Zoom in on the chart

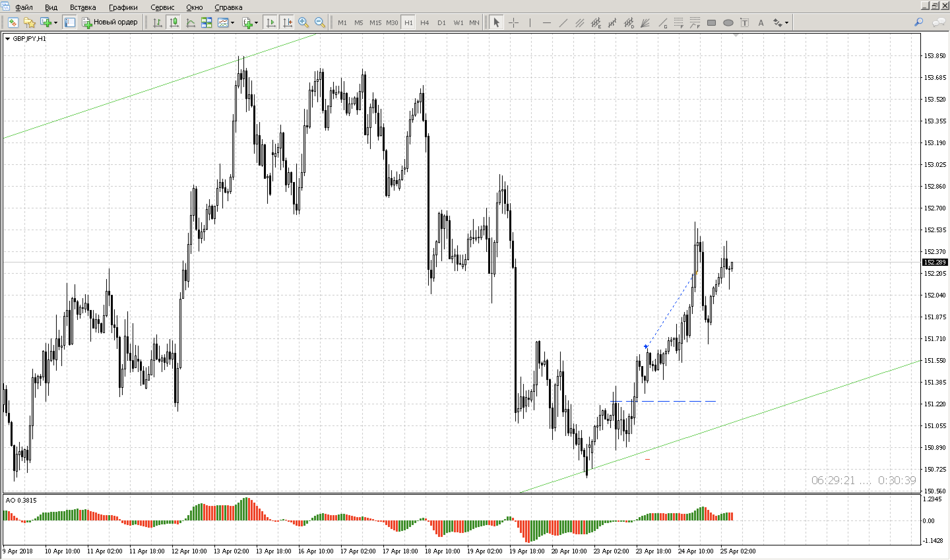coord(303,23)
